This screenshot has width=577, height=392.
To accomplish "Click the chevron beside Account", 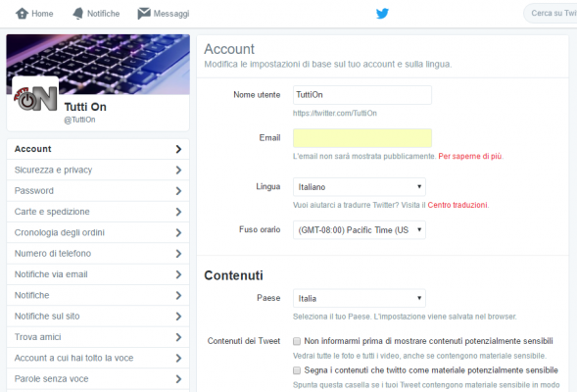I will pos(178,149).
